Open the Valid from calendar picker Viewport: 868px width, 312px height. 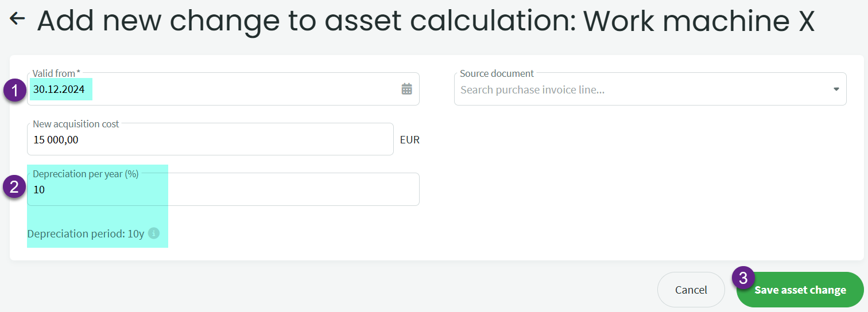coord(406,89)
